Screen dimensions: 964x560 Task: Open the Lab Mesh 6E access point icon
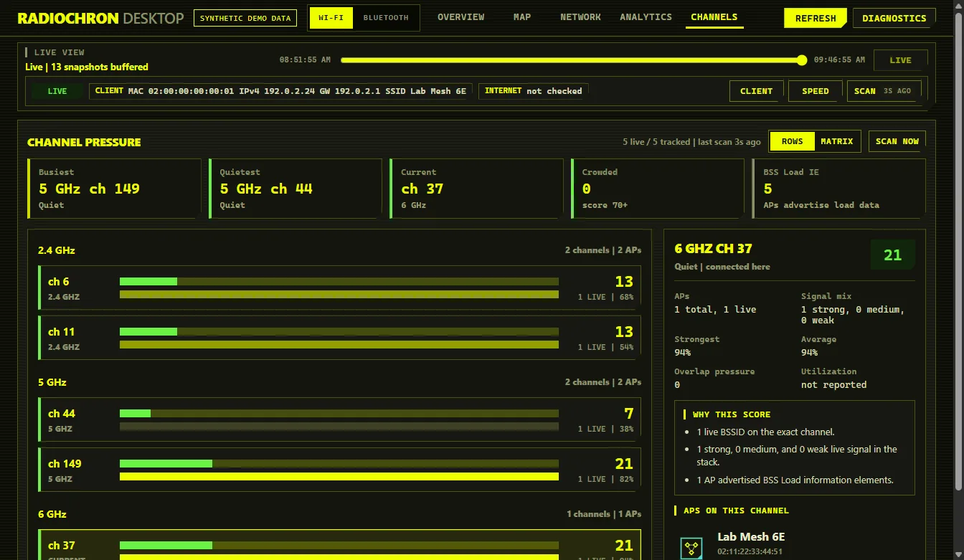coord(691,548)
